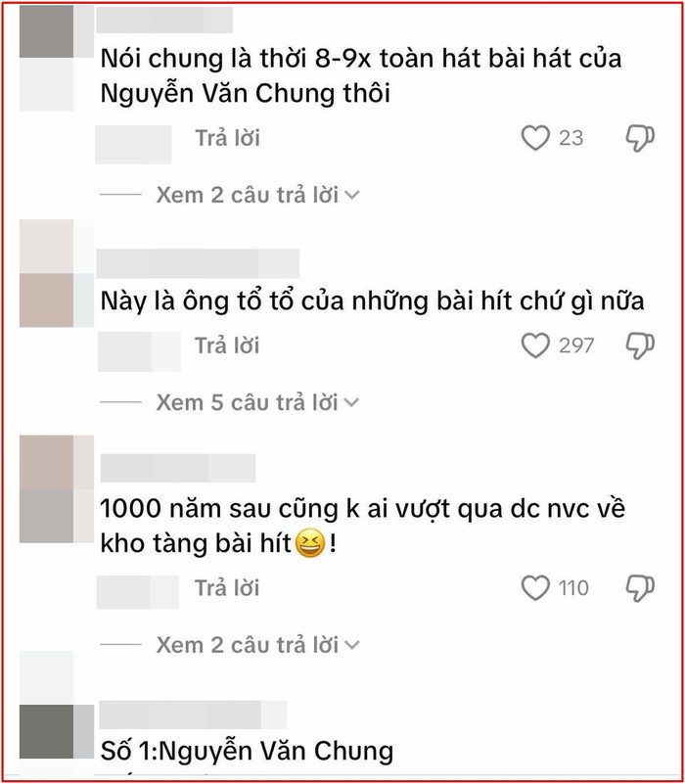Open the blurred username above the 8-9x comment
Screen dimensions: 685x784
coord(164,20)
